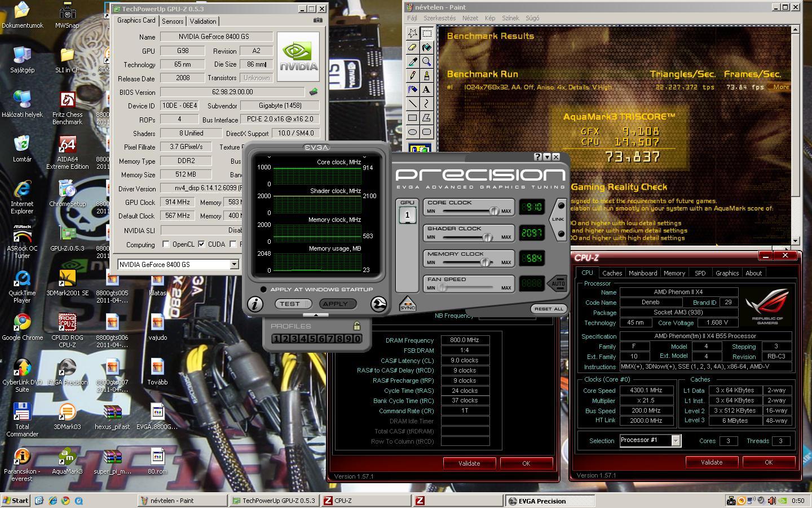Viewport: 812px width, 508px height.
Task: Select GPU 1 button in Precision
Action: tap(407, 215)
